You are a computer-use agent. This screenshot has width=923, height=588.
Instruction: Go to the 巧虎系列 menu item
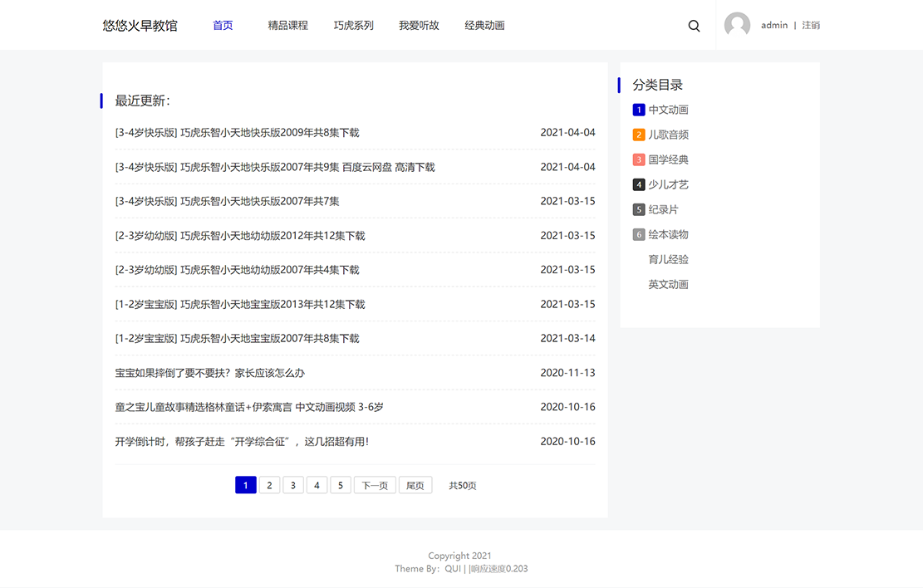(353, 26)
